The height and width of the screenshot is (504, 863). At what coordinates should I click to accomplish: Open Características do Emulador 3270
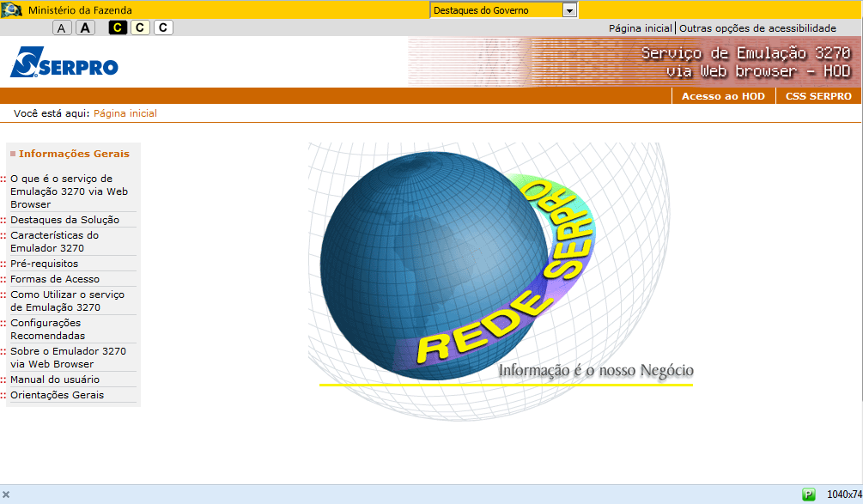[x=54, y=241]
